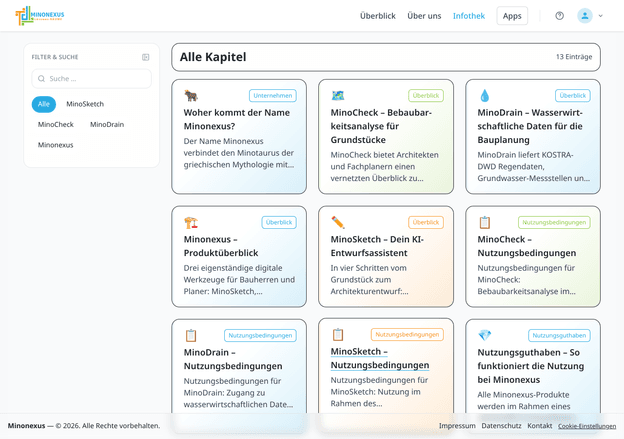Select the MinoCheck filter chip
Image resolution: width=624 pixels, height=439 pixels.
[x=56, y=125]
